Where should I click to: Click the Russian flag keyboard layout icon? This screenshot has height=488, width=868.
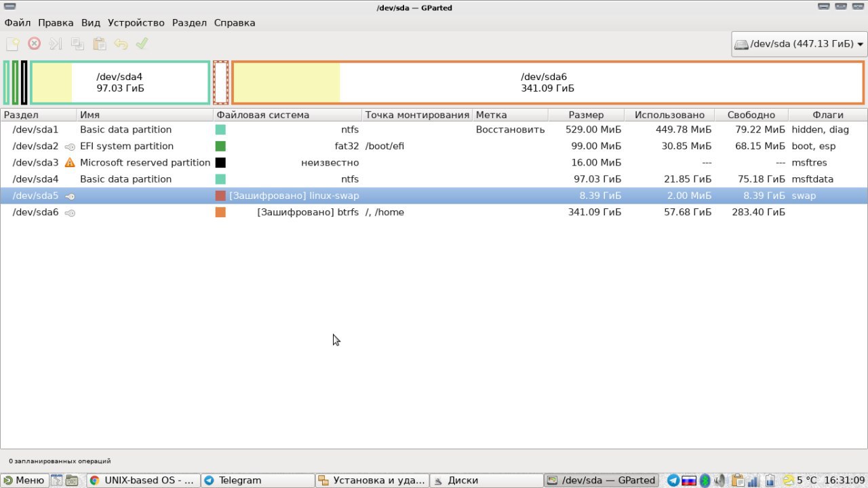(x=689, y=481)
